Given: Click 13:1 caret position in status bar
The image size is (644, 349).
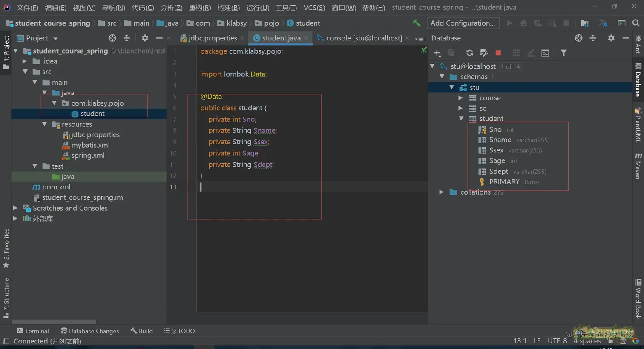Looking at the screenshot, I should pyautogui.click(x=520, y=341).
